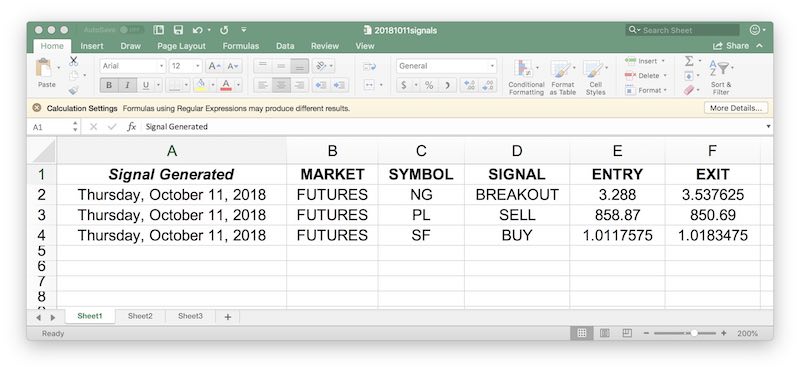Image resolution: width=800 pixels, height=372 pixels.
Task: Switch to Page Layout view in the status bar
Action: coord(605,333)
